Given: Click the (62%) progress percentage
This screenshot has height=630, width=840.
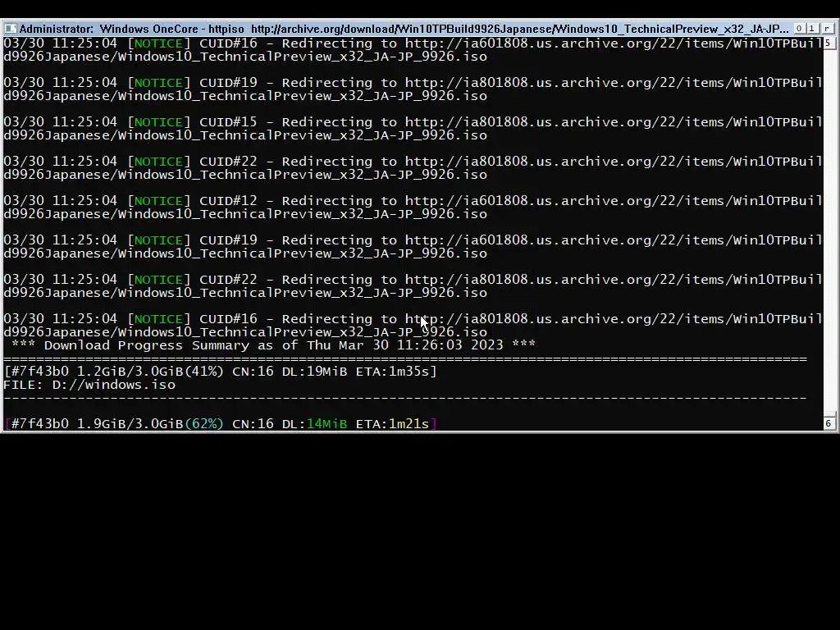Looking at the screenshot, I should (204, 424).
